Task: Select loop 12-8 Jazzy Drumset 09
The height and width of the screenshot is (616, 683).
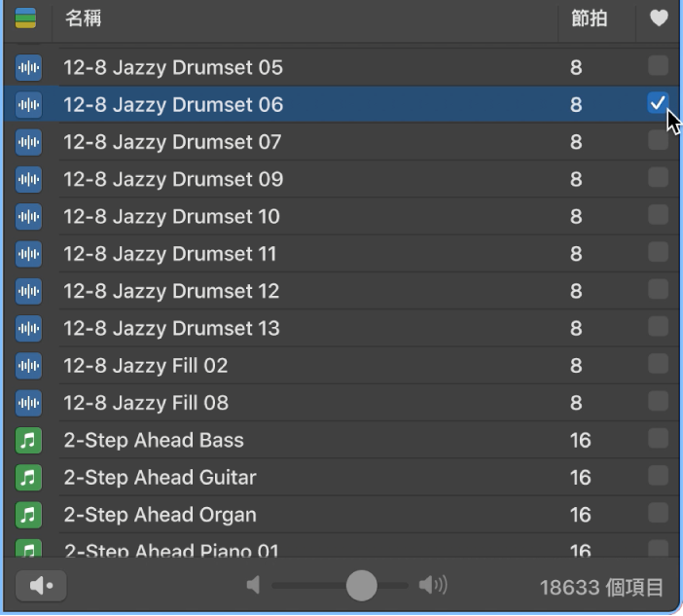Action: 341,179
